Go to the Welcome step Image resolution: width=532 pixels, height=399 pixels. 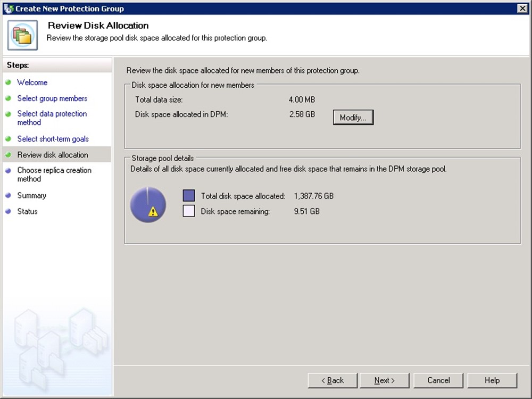tap(32, 82)
